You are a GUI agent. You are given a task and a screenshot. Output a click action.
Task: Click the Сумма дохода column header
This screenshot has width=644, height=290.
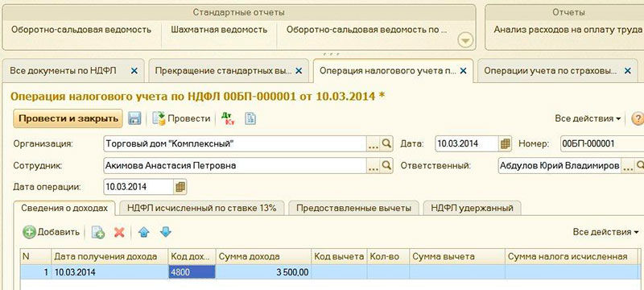[263, 257]
